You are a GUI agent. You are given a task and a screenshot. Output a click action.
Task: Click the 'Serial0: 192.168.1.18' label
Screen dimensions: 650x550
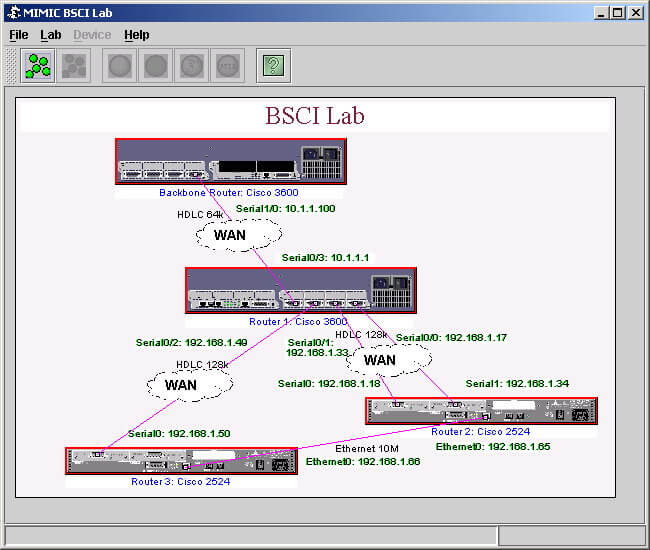[x=329, y=383]
